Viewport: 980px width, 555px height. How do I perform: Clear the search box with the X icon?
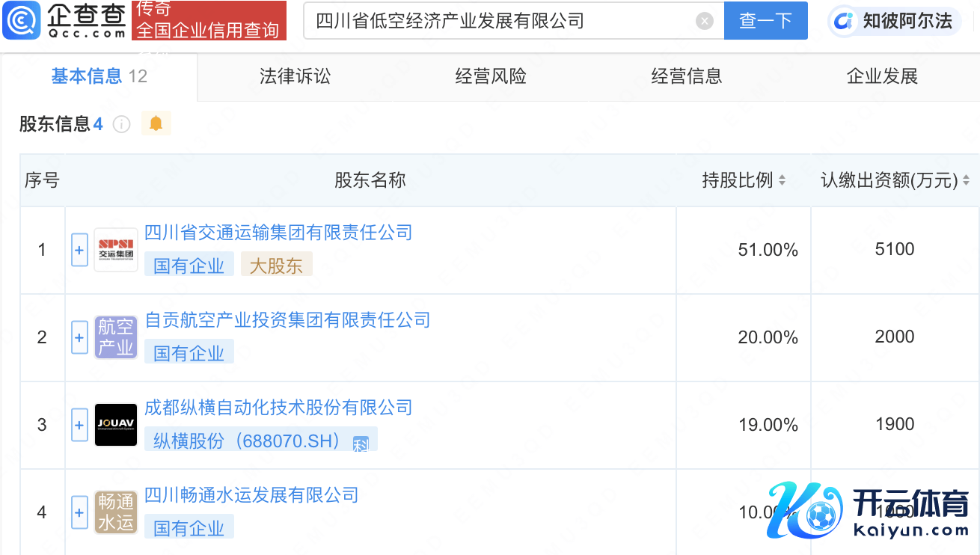704,21
